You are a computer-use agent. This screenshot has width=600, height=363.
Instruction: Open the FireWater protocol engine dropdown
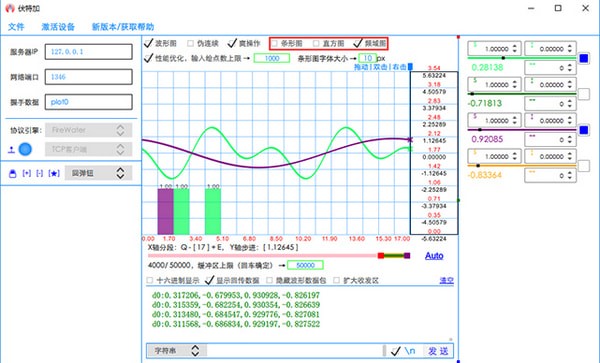(89, 130)
